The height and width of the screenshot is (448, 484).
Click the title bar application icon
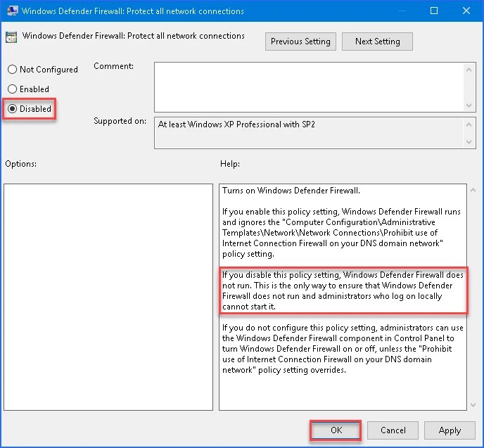(x=13, y=11)
